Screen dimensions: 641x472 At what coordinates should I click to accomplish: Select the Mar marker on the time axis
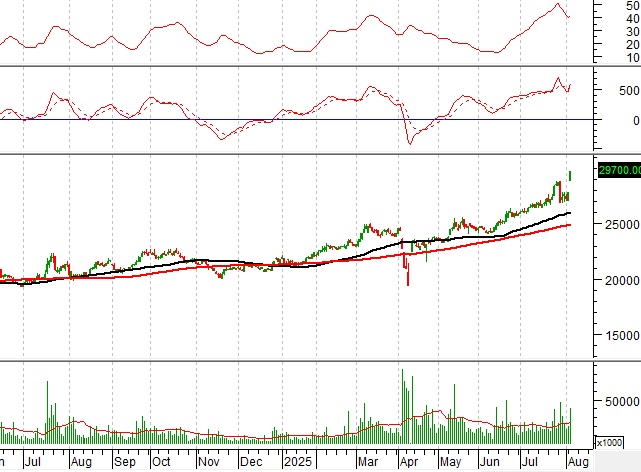[x=367, y=463]
